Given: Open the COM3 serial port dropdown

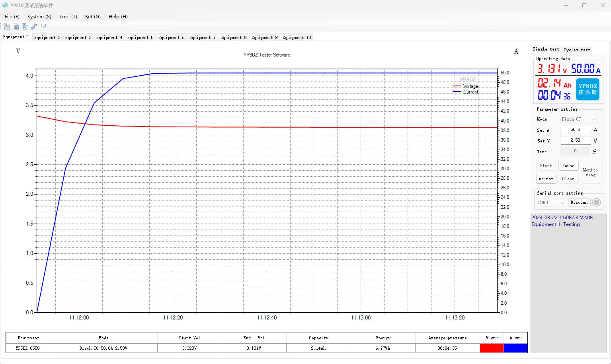Looking at the screenshot, I should click(x=551, y=202).
